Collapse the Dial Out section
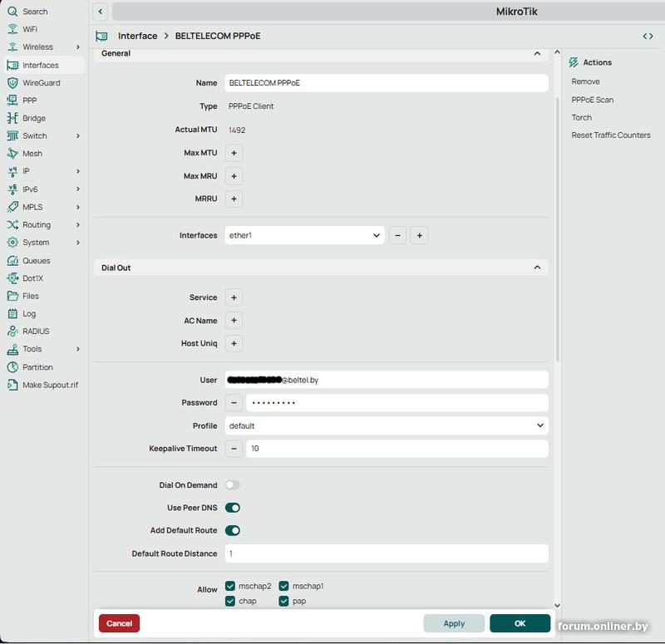Viewport: 665px width, 644px height. click(537, 268)
